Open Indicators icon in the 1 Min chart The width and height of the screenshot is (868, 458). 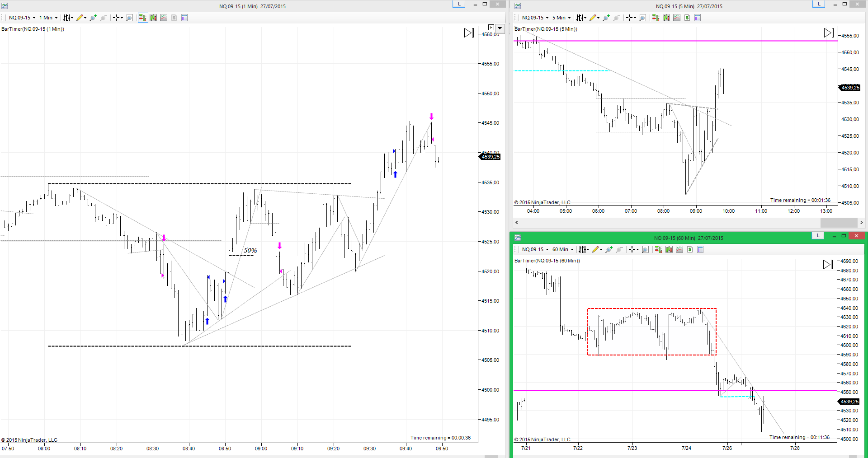coord(164,18)
